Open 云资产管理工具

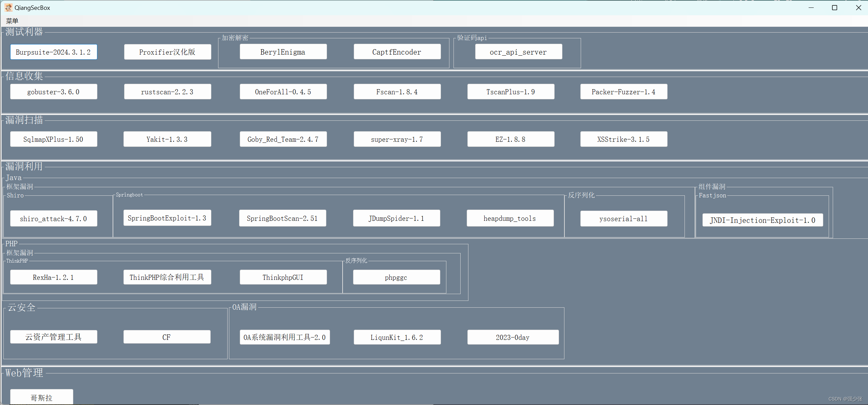pyautogui.click(x=54, y=337)
